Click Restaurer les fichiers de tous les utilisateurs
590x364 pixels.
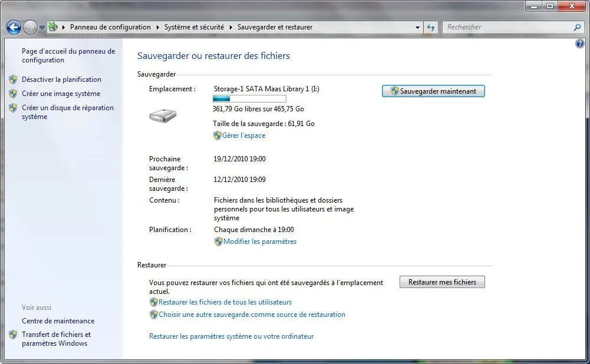pyautogui.click(x=225, y=302)
